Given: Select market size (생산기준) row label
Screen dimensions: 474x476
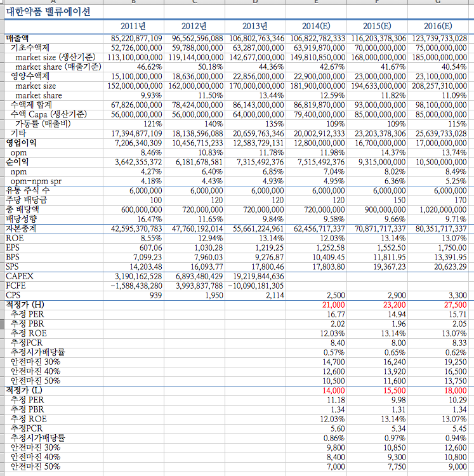Looking at the screenshot, I should pos(56,57).
